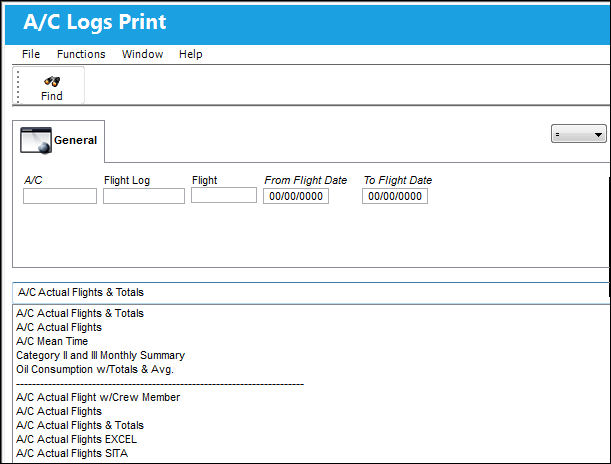This screenshot has width=611, height=464.
Task: Click the Find binoculars icon
Action: (52, 81)
